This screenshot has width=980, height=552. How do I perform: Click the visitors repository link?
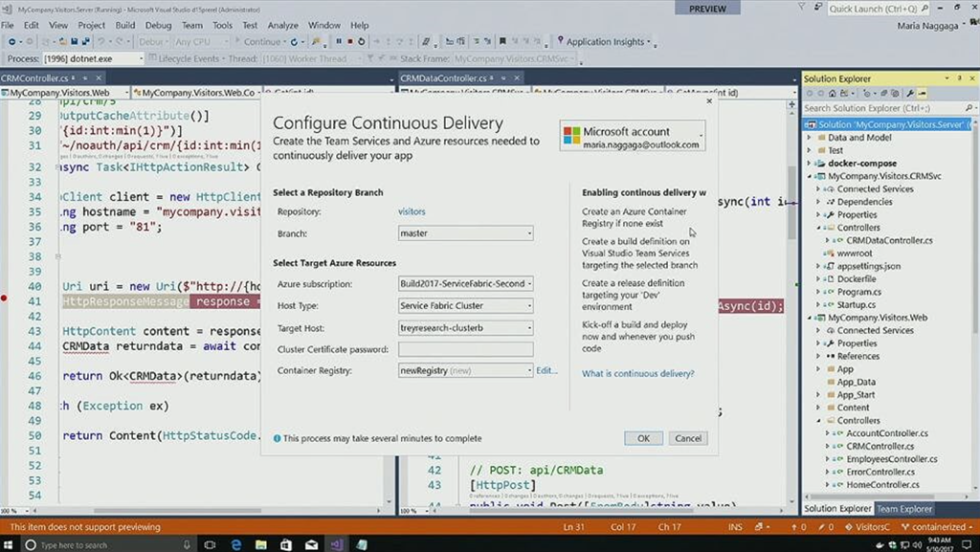pos(412,211)
